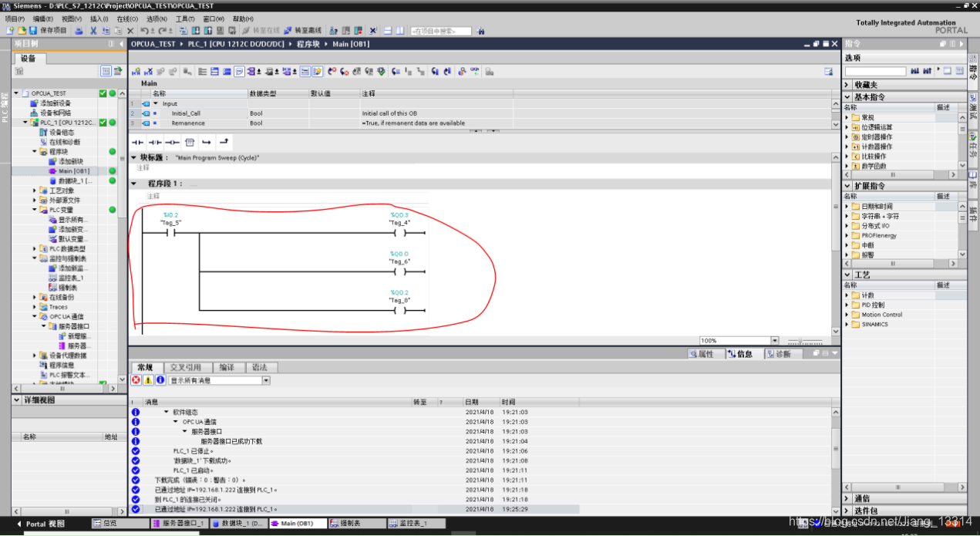Click the delete network icon in editor toolbar

[x=148, y=72]
